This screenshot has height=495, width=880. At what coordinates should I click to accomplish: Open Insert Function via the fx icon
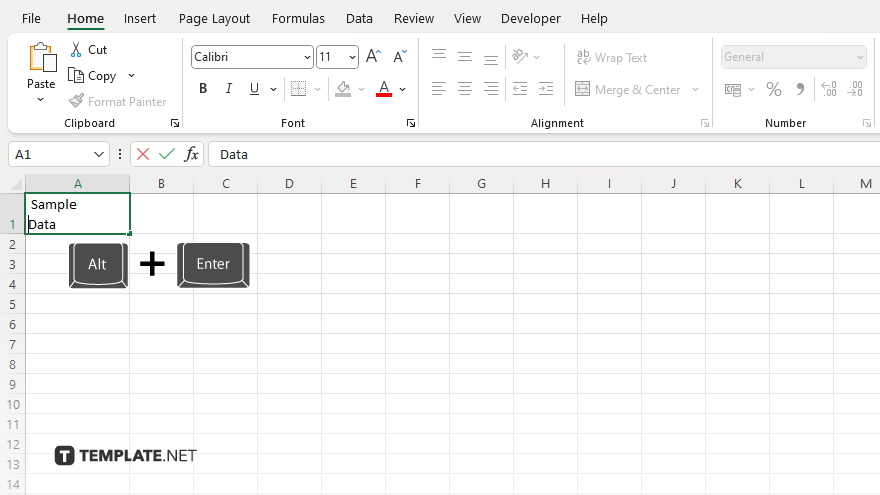tap(191, 154)
